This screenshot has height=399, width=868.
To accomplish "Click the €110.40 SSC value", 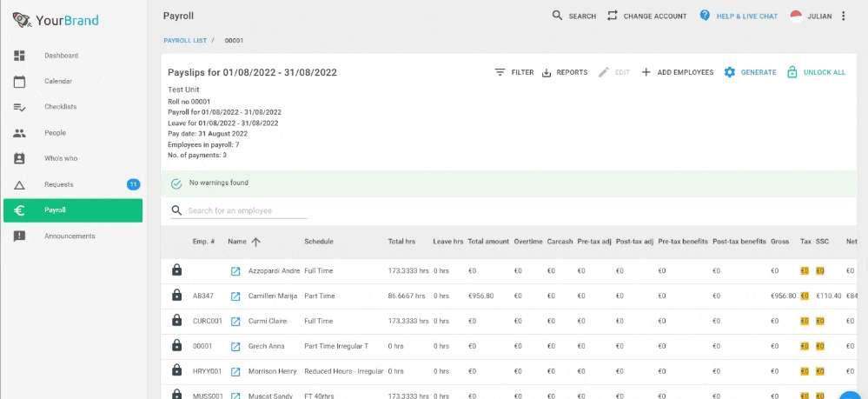I will coord(829,296).
